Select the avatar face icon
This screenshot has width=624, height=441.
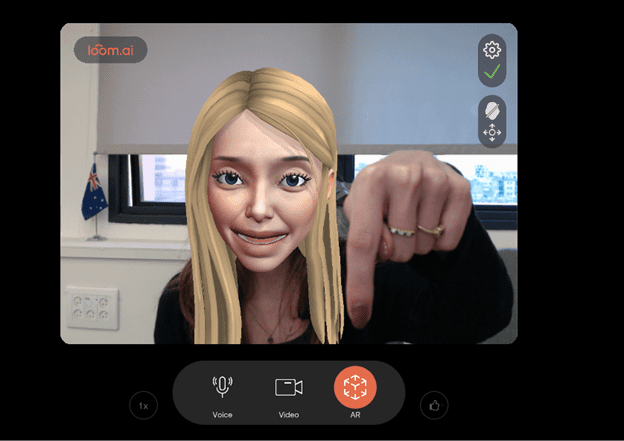[492, 110]
